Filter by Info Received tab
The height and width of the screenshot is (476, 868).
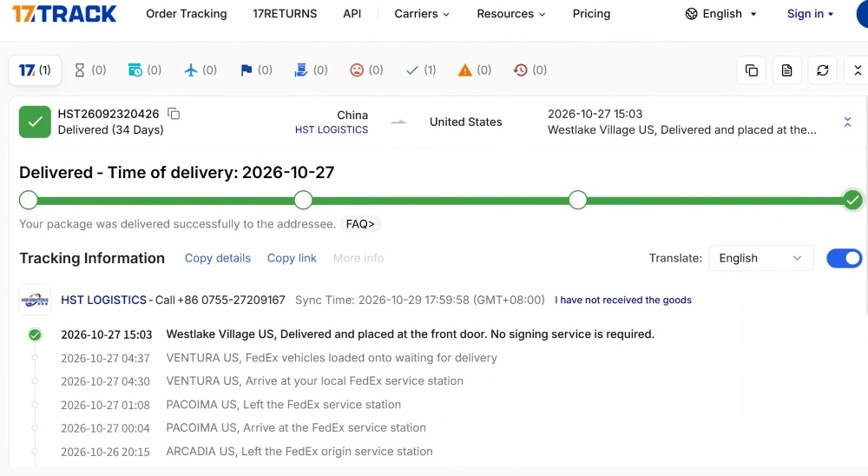click(x=144, y=69)
